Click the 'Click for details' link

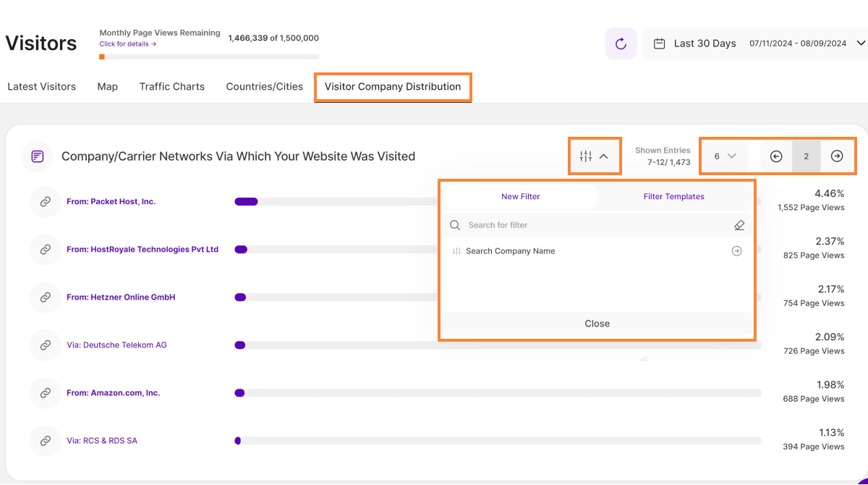coord(127,44)
